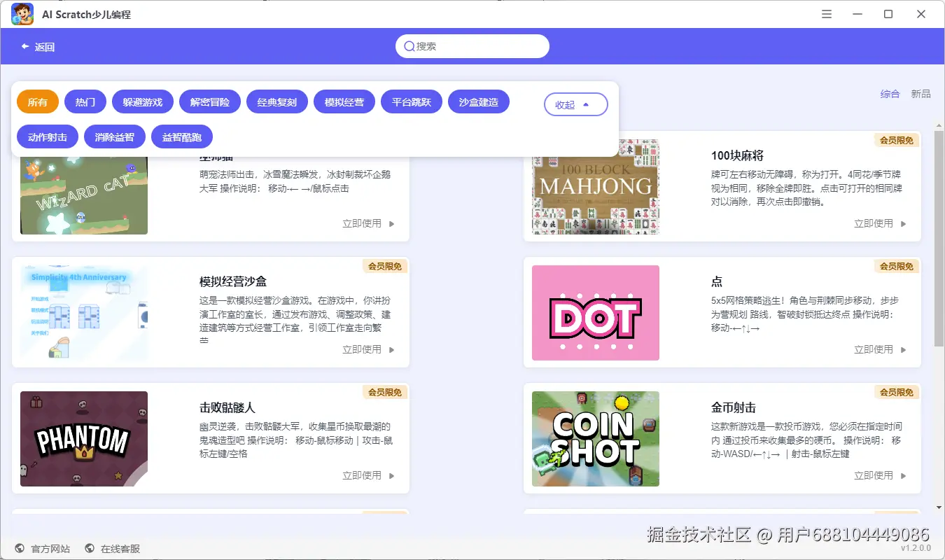This screenshot has width=945, height=560.
Task: Open the hamburger menu in the title bar
Action: pos(827,14)
